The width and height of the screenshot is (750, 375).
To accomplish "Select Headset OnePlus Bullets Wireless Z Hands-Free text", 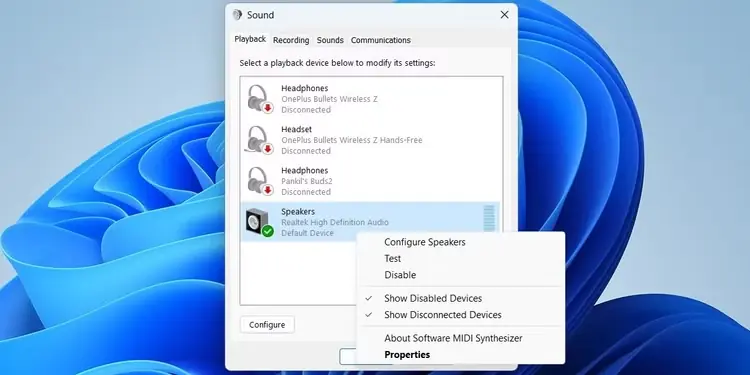I will pos(352,135).
